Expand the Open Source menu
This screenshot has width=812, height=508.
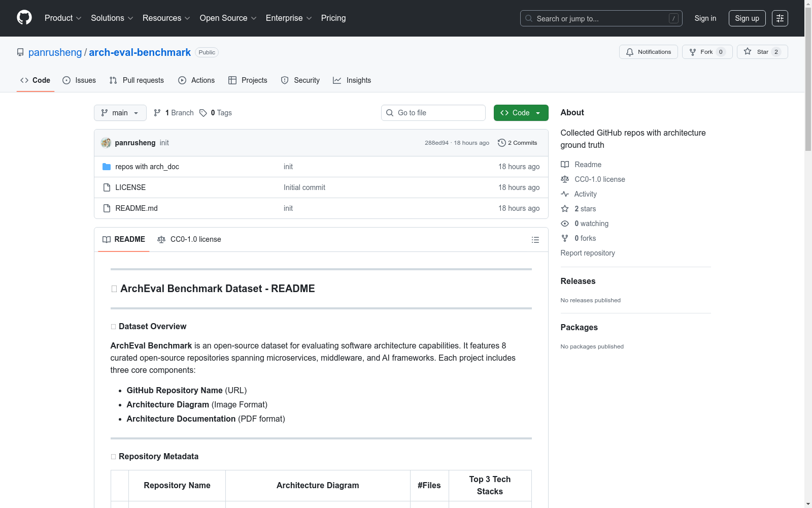coord(228,18)
